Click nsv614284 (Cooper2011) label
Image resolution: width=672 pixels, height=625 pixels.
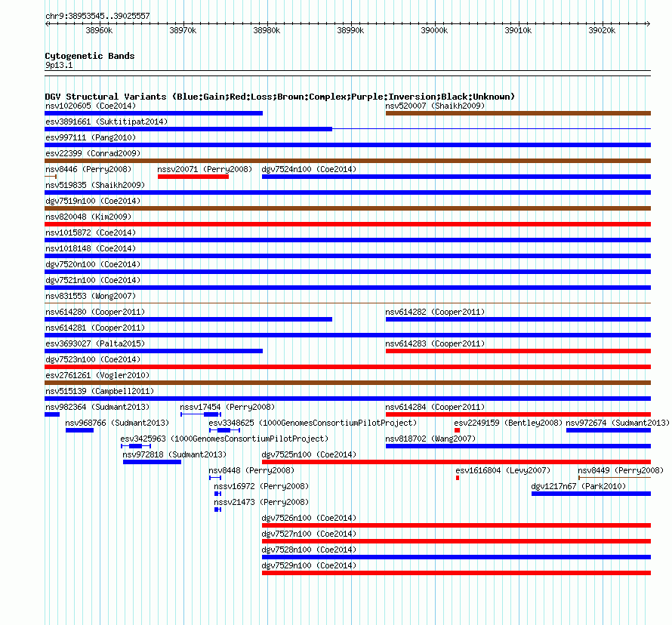click(x=435, y=407)
